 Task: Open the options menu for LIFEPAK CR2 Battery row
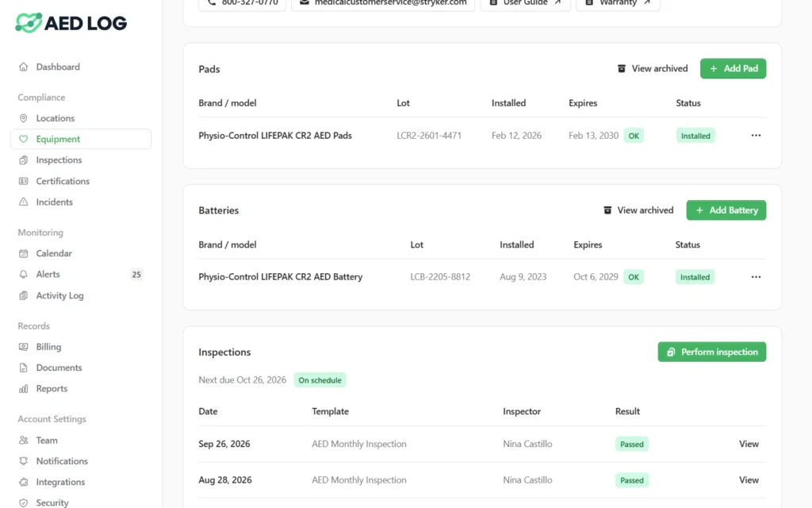(x=756, y=277)
